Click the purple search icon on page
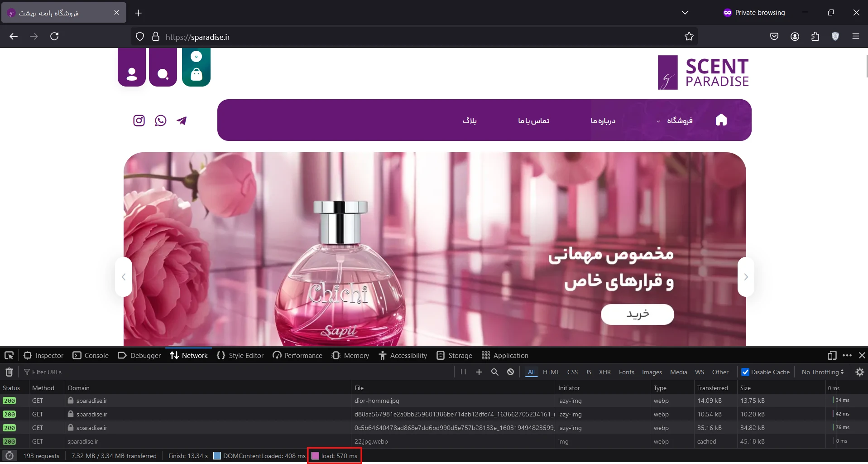Viewport: 868px width, 464px height. click(x=163, y=68)
